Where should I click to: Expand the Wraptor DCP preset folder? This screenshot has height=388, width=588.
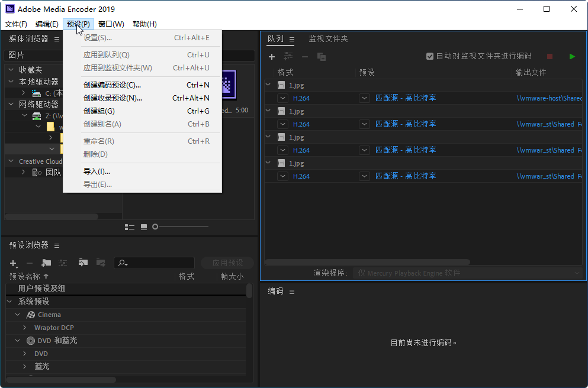[x=25, y=328]
